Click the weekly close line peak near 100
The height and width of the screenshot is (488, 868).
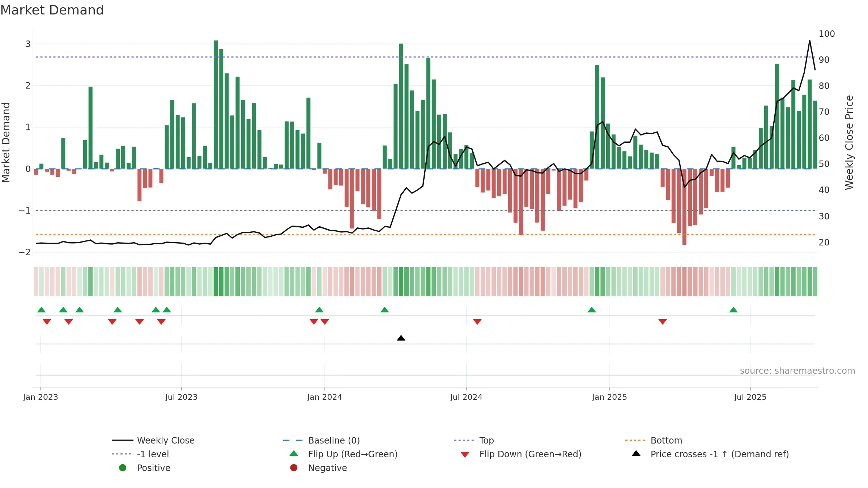[809, 41]
